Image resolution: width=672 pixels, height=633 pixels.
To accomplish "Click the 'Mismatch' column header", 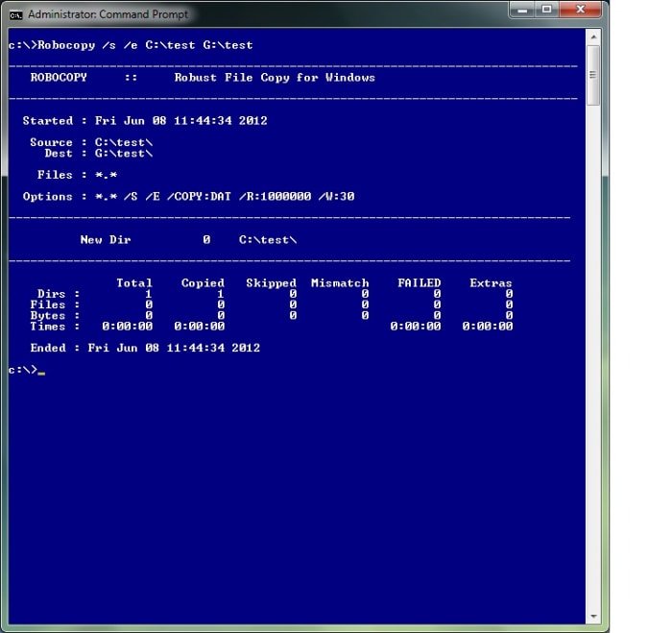I will point(340,283).
